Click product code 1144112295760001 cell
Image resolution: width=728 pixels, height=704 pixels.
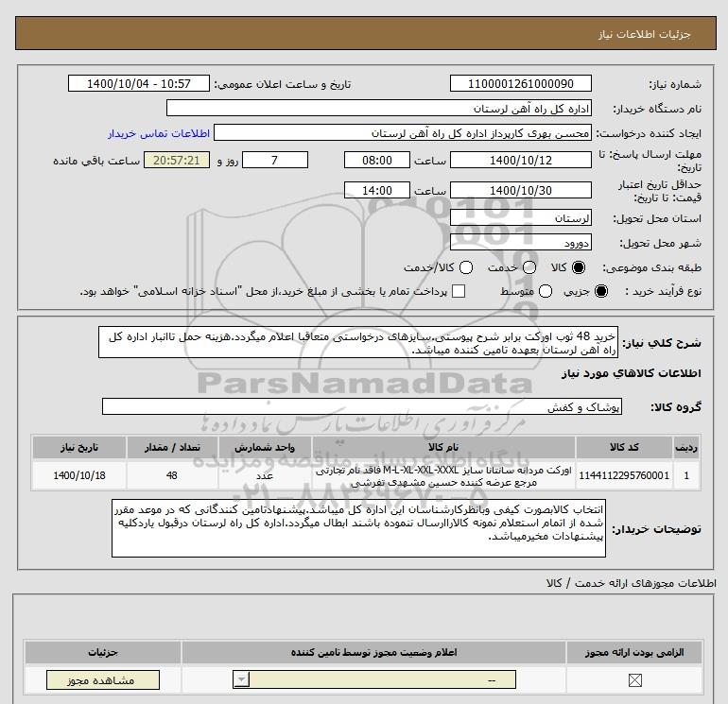624,475
